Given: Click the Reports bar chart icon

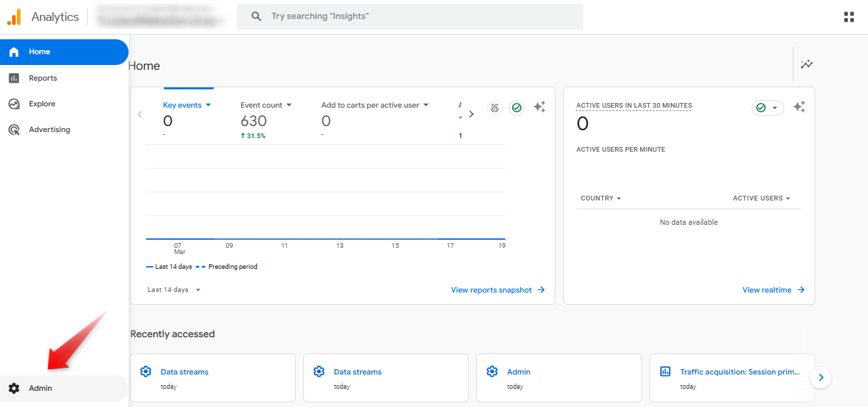Looking at the screenshot, I should [14, 78].
